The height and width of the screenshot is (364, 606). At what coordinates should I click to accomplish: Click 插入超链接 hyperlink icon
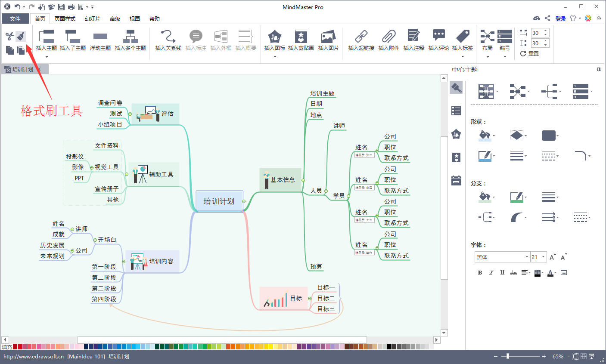click(x=361, y=37)
